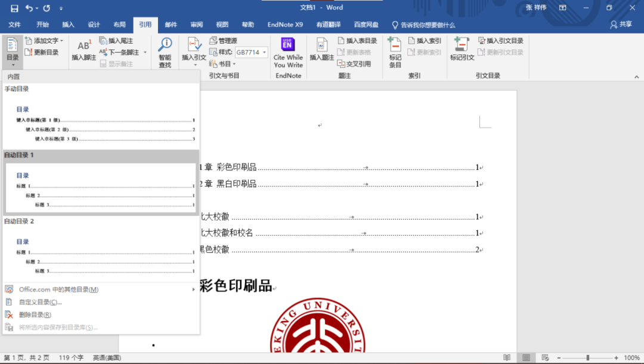Switch to the Home (开始) tab
The width and height of the screenshot is (644, 364).
click(x=42, y=24)
